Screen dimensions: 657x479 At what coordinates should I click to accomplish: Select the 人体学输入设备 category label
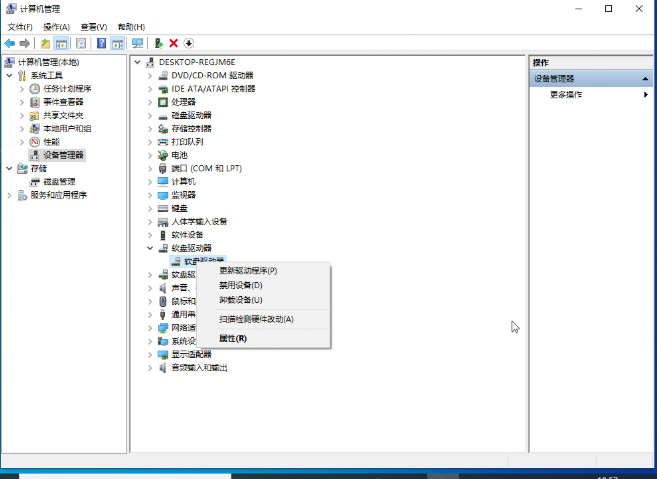[199, 221]
